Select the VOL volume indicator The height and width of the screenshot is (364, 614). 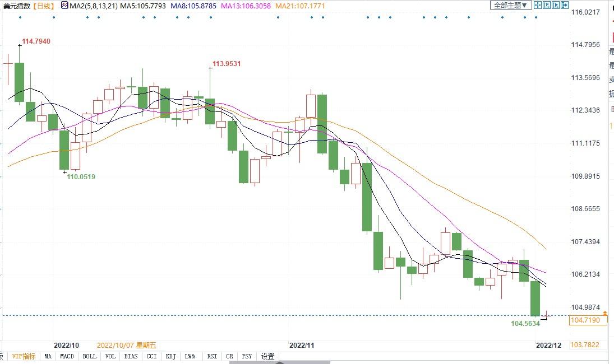pyautogui.click(x=110, y=356)
